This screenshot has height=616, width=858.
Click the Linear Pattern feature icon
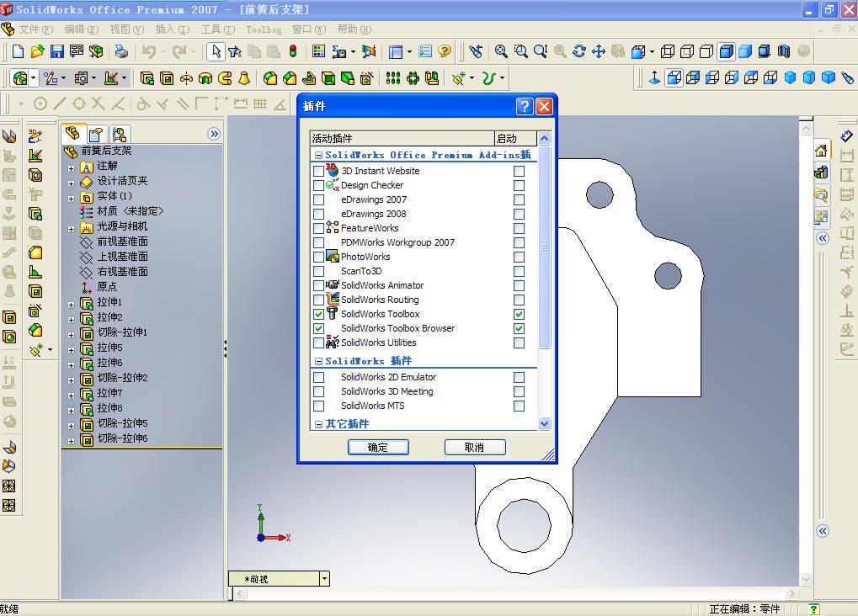(x=393, y=78)
